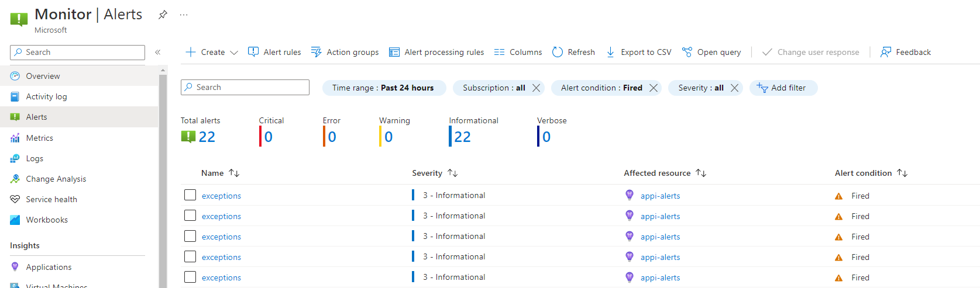980x288 pixels.
Task: Tick the last exceptions alert checkbox
Action: tap(190, 277)
